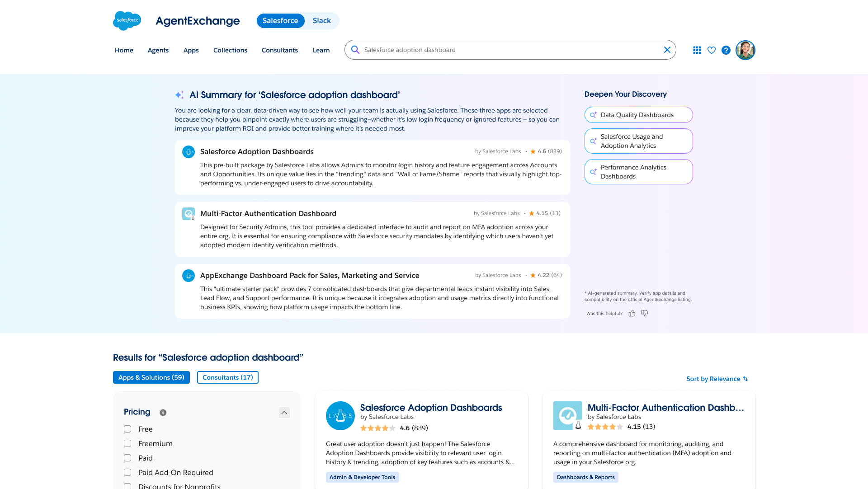This screenshot has height=489, width=868.
Task: Click Multi-Factor Authentication Dashboard icon in AI summary
Action: click(189, 214)
